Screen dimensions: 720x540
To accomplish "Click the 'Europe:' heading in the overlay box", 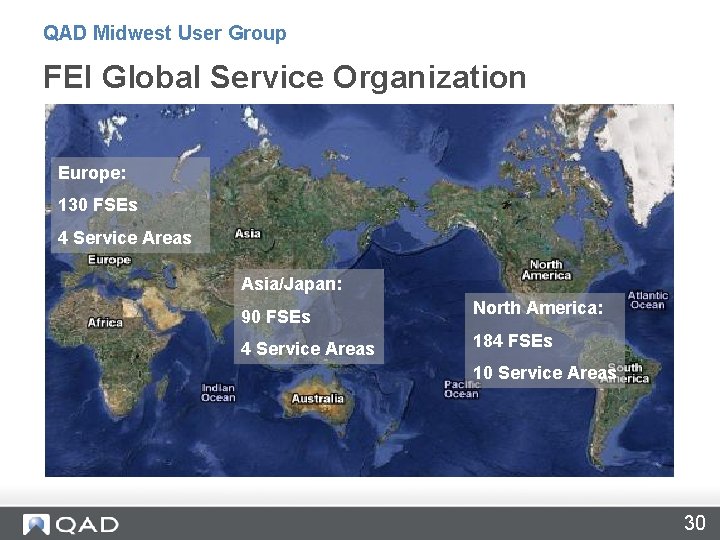I will (x=92, y=173).
